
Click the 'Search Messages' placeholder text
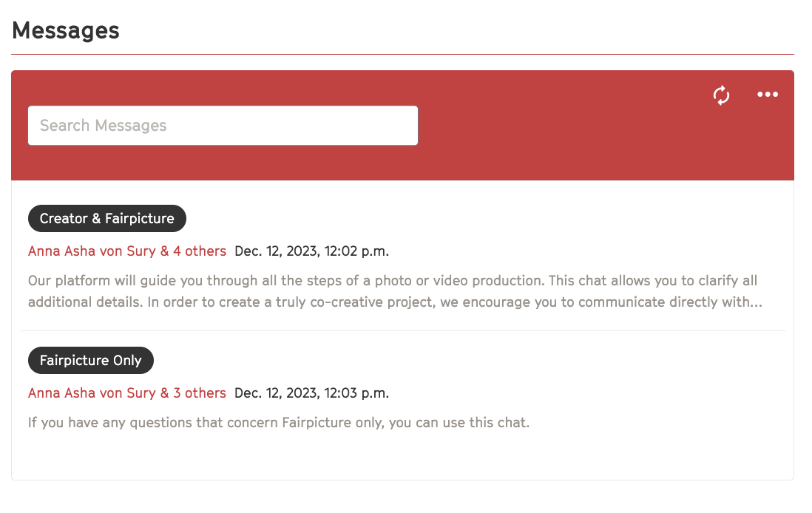[103, 125]
